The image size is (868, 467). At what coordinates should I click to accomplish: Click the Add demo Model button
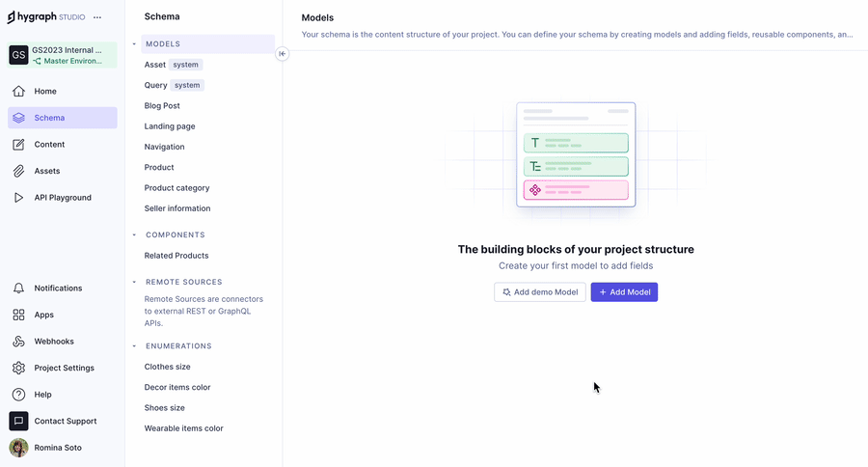click(539, 292)
